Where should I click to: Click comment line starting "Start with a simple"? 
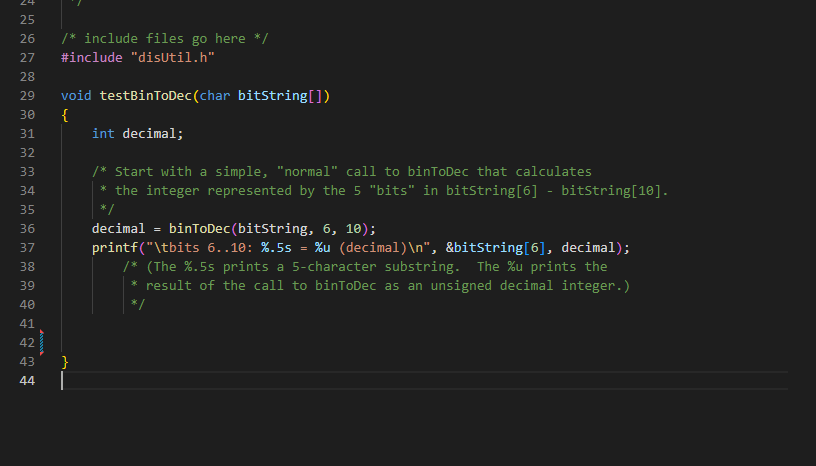342,172
